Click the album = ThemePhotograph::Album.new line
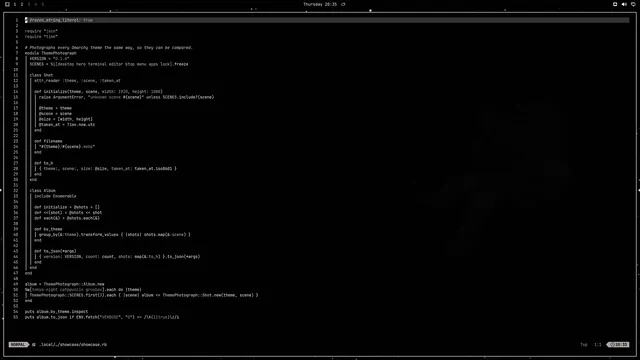 64,284
